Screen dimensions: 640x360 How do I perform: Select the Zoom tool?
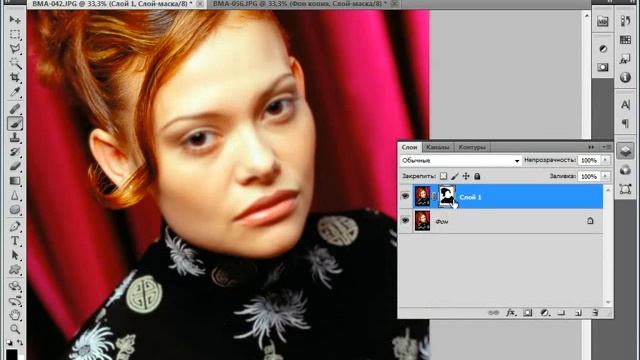(x=15, y=329)
